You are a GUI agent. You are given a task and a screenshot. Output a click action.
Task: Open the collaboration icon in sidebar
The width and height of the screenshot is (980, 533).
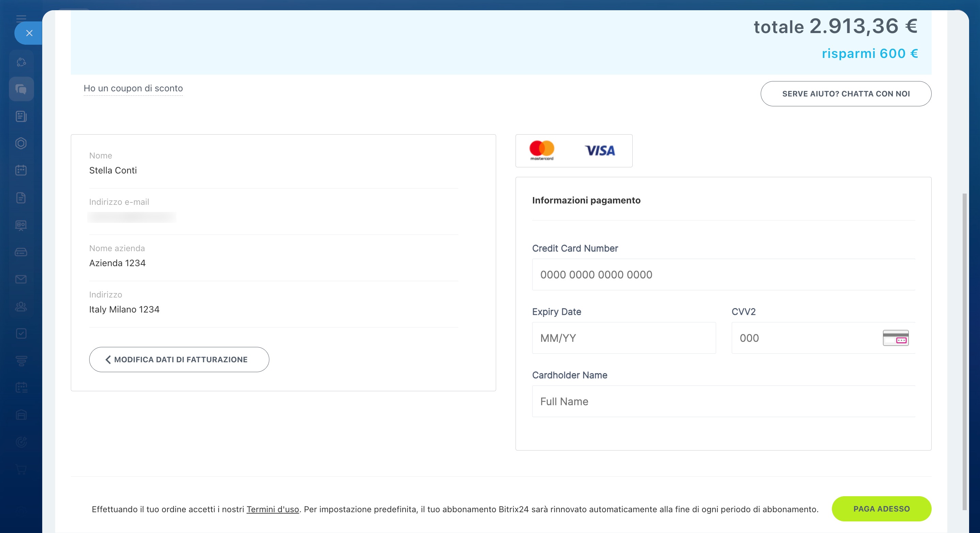tap(21, 62)
